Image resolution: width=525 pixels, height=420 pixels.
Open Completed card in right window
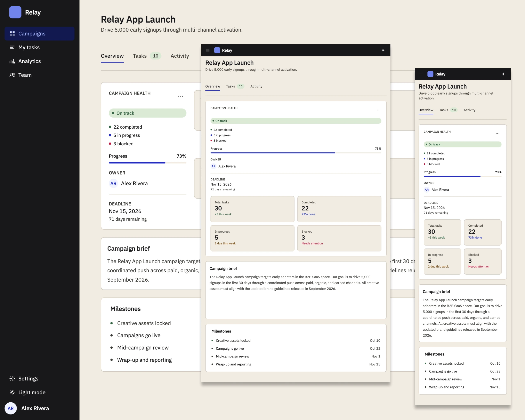coord(483,233)
